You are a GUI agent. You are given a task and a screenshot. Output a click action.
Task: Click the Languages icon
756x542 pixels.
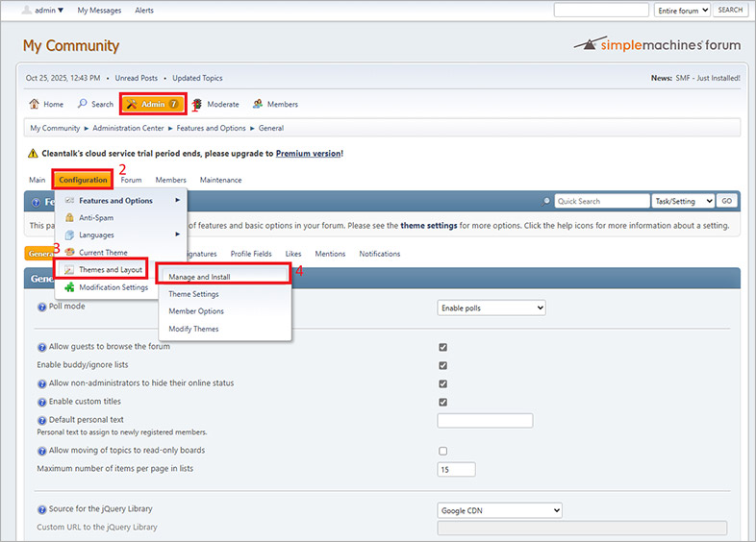[x=69, y=235]
